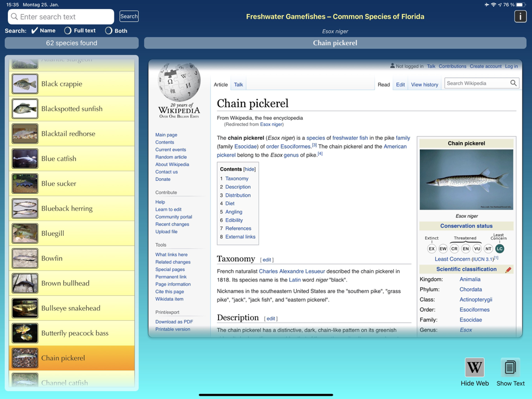Select the Full text search option
This screenshot has height=399, width=532.
(80, 30)
